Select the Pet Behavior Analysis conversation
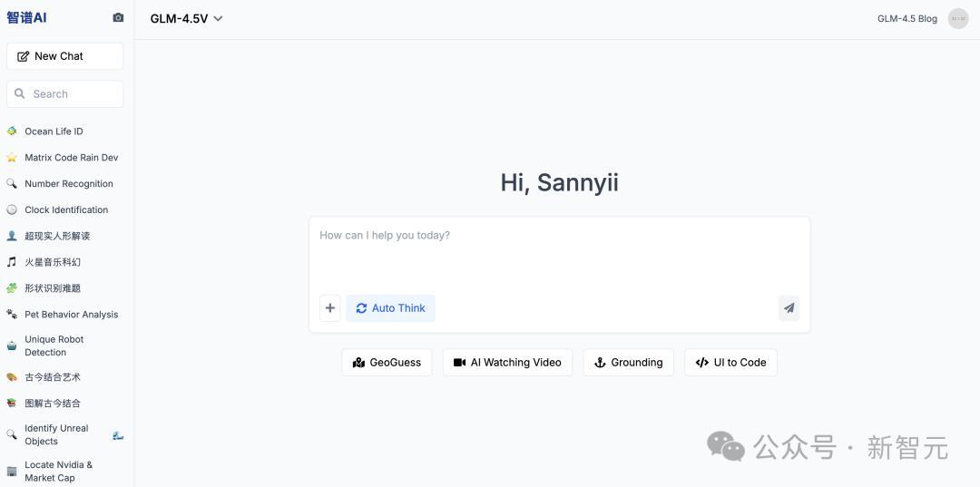980x487 pixels. click(x=71, y=315)
